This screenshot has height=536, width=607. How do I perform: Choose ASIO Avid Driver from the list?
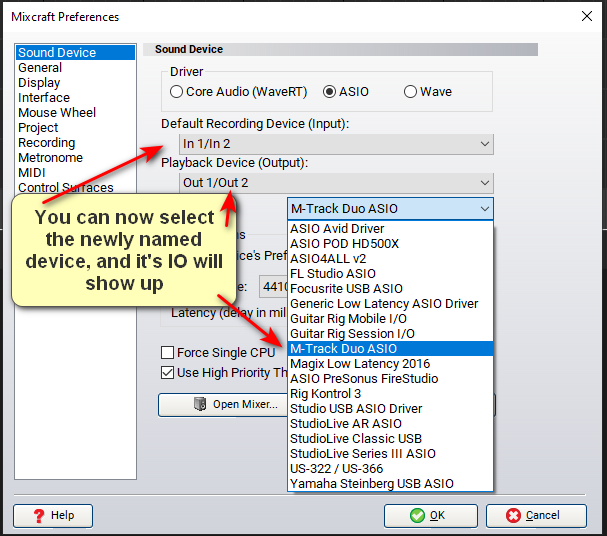390,229
